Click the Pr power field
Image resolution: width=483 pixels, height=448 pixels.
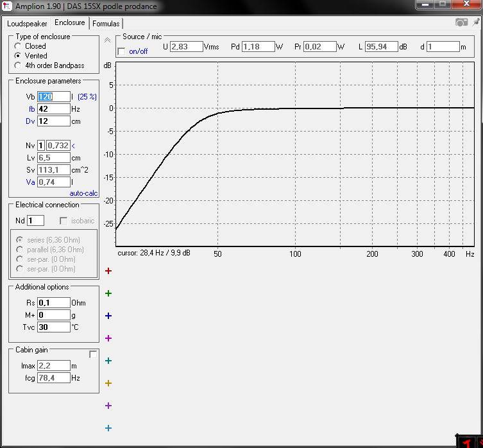coord(319,47)
